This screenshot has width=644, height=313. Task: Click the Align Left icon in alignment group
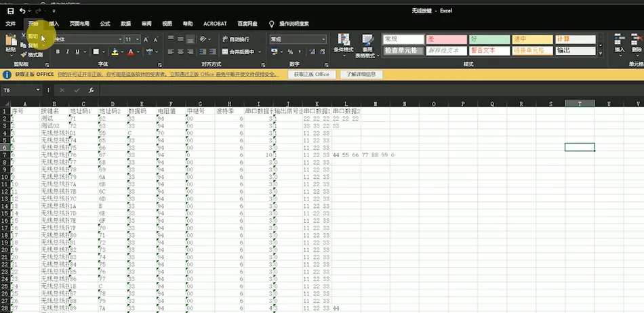[x=171, y=51]
